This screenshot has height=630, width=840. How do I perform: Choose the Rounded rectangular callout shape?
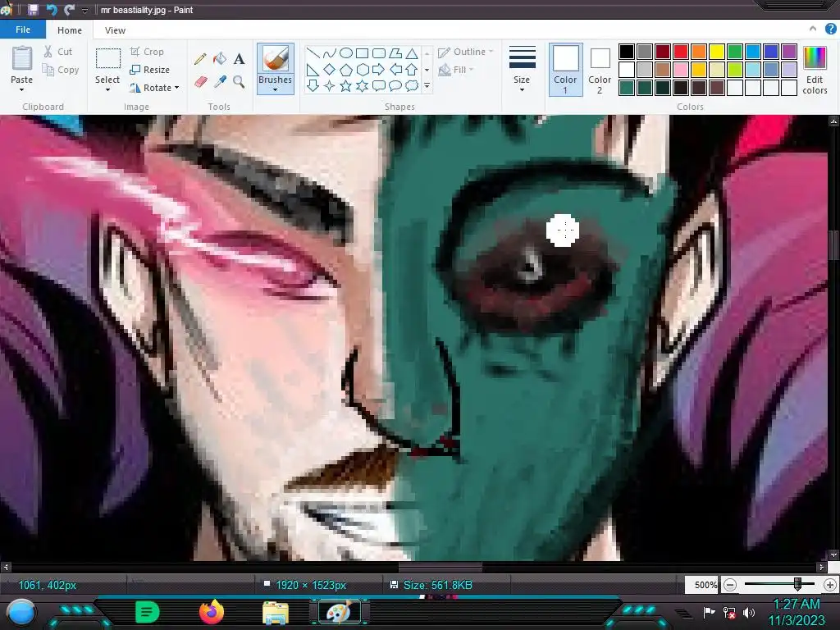pos(379,85)
